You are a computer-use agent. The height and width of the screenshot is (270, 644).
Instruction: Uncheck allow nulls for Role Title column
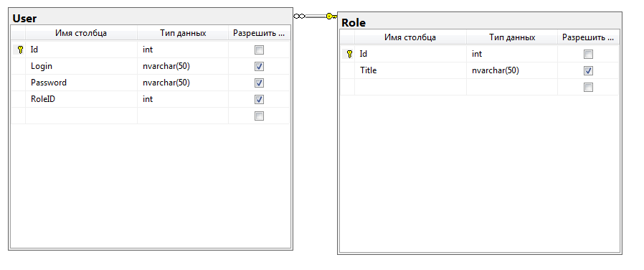(588, 70)
